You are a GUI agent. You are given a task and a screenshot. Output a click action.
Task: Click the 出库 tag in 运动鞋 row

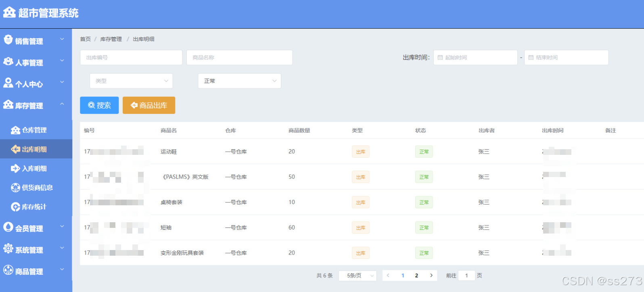point(360,152)
